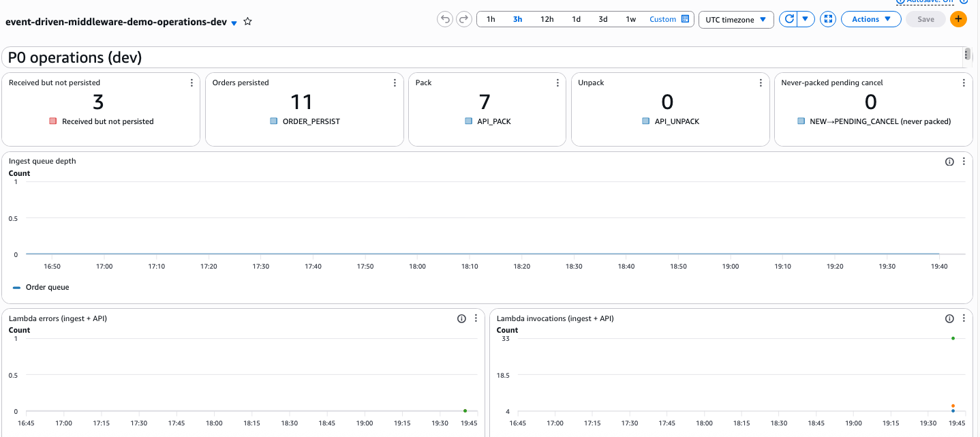This screenshot has height=437, width=980.
Task: Open widget menu for Lambda errors
Action: click(x=476, y=318)
